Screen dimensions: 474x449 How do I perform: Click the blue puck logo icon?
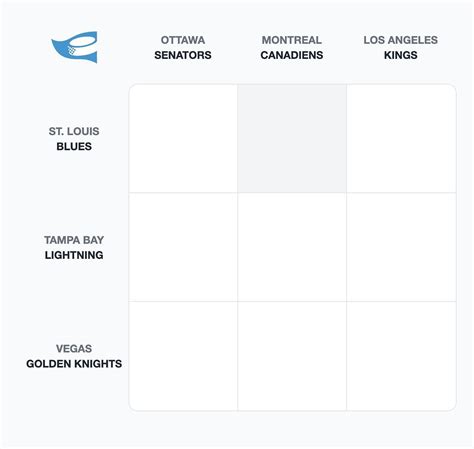pyautogui.click(x=74, y=47)
